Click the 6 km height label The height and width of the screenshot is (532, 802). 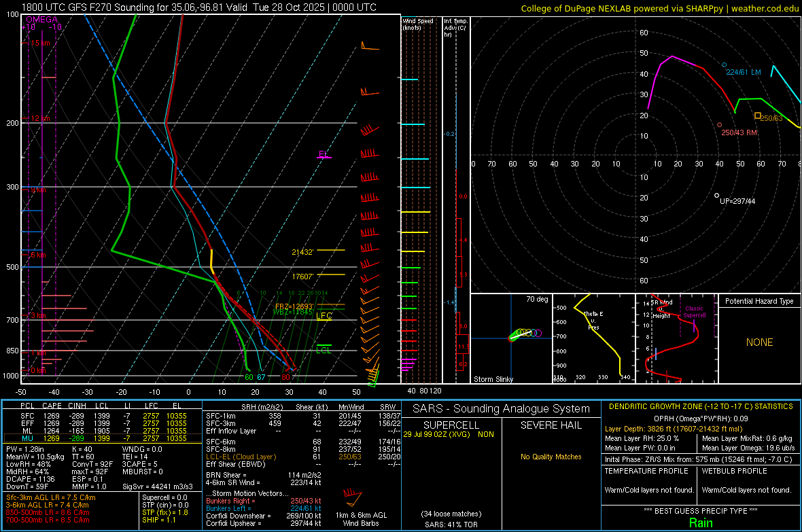pyautogui.click(x=38, y=255)
